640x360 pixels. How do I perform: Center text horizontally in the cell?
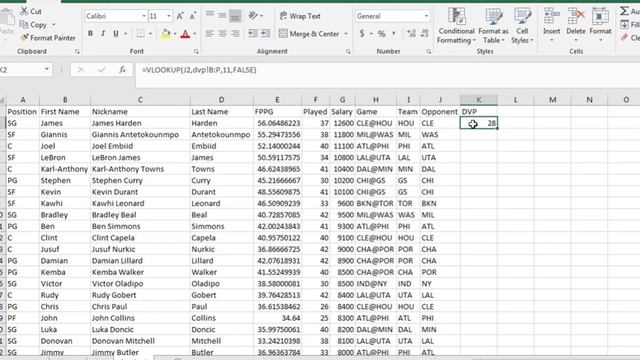point(222,33)
